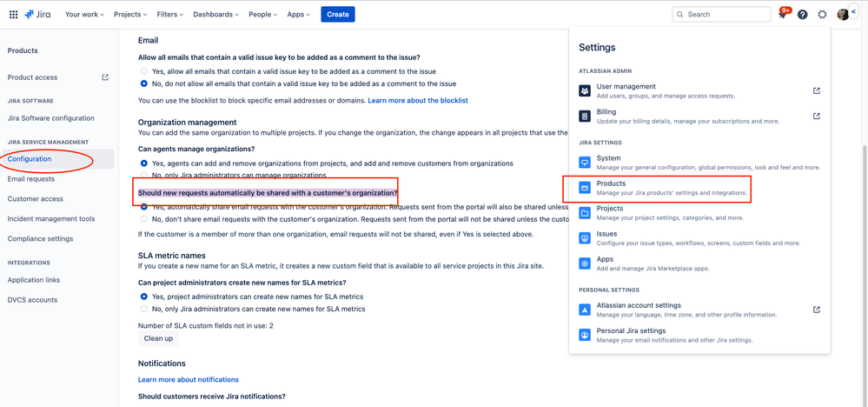The height and width of the screenshot is (407, 868).
Task: Select Yes, automatically share email requests
Action: [x=144, y=207]
